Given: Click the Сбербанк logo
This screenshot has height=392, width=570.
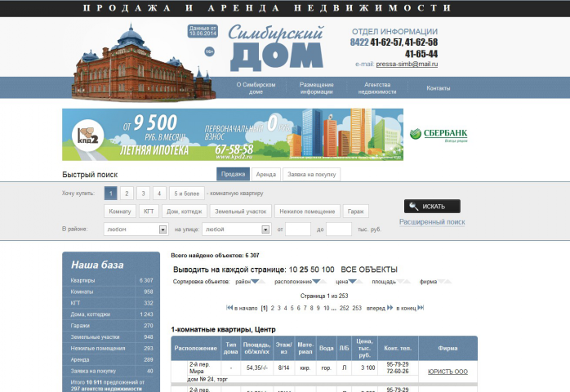Looking at the screenshot, I should 439,135.
